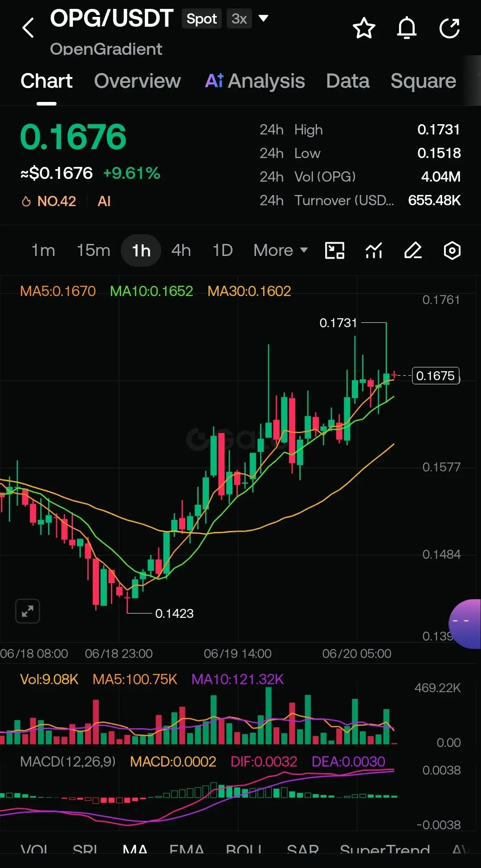The height and width of the screenshot is (868, 481).
Task: Activate the drawing pencil tool
Action: [x=413, y=251]
